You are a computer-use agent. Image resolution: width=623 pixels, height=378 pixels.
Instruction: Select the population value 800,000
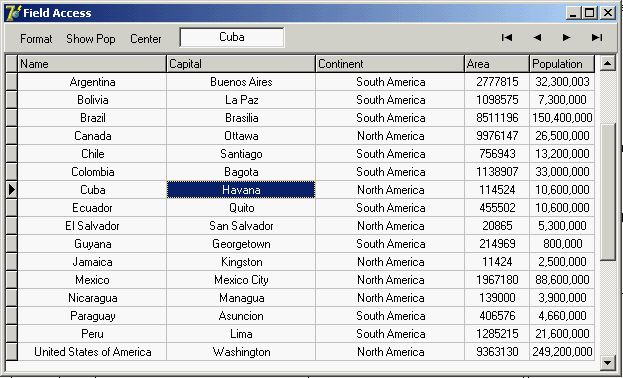562,244
